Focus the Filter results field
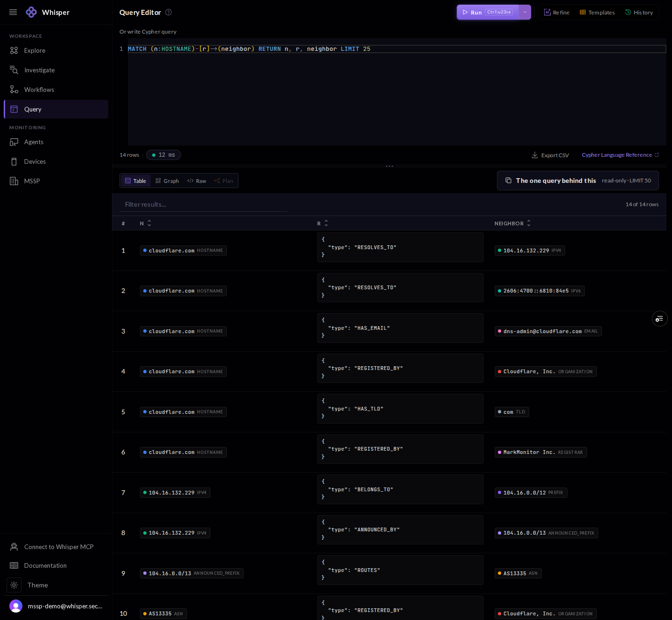Screen dimensions: 672x620 [203, 204]
